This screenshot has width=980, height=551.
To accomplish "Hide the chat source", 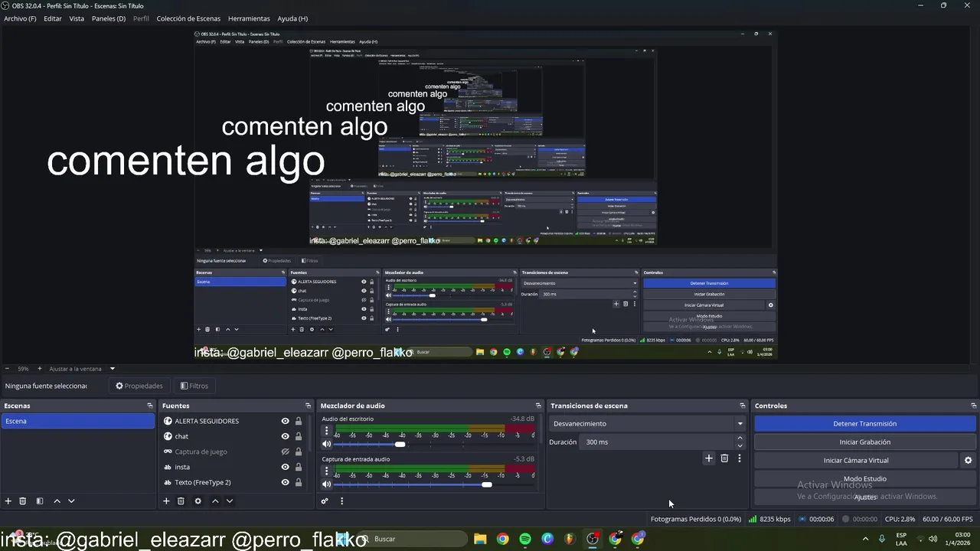I will (286, 436).
